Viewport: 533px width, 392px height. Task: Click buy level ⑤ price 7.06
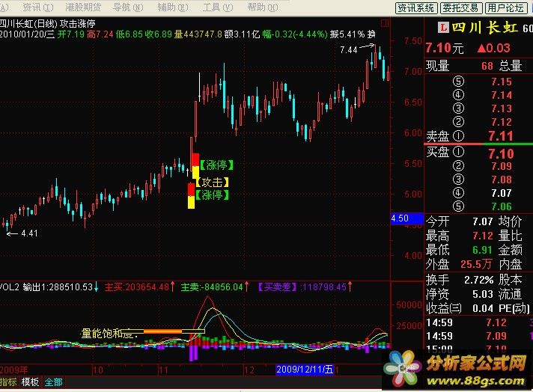[502, 206]
